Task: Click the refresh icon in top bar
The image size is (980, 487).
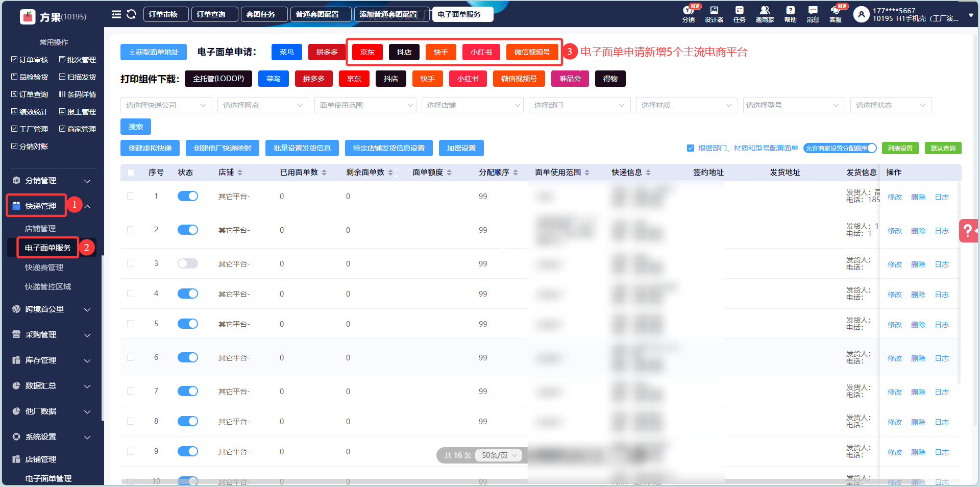Action: coord(131,14)
